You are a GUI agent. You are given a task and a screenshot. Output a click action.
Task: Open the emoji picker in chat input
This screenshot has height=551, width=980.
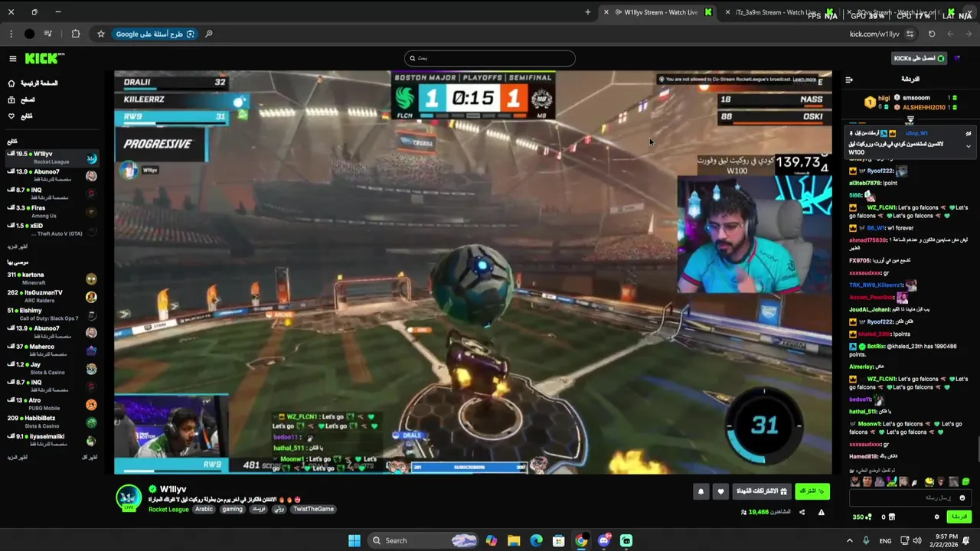point(962,498)
